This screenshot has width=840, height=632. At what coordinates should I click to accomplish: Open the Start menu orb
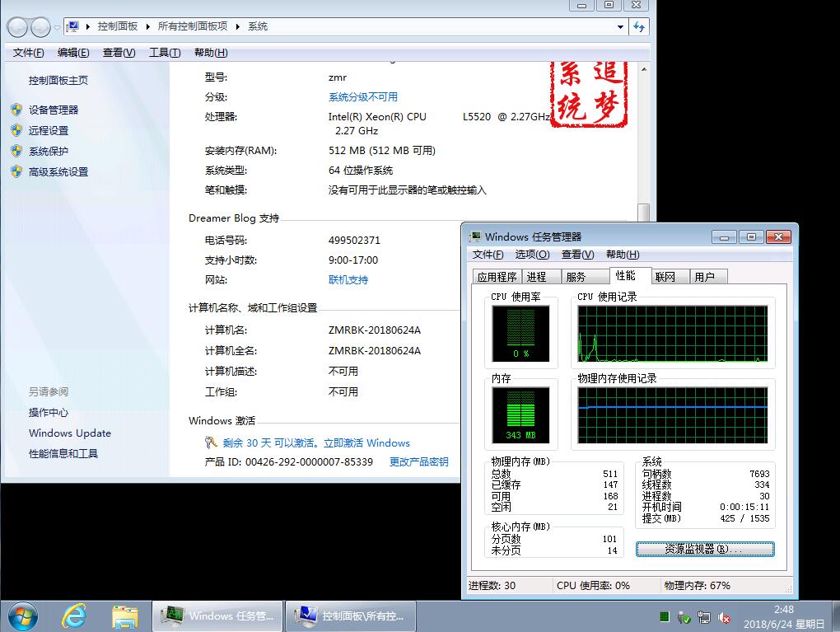(x=22, y=616)
